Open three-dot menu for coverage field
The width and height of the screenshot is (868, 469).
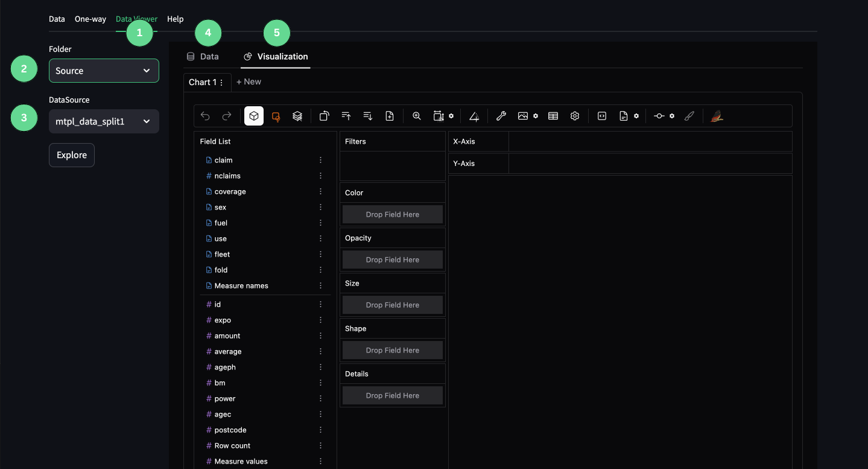[x=321, y=191]
